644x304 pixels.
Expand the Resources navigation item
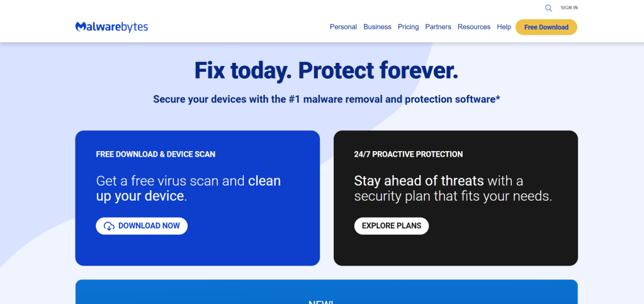(x=474, y=27)
